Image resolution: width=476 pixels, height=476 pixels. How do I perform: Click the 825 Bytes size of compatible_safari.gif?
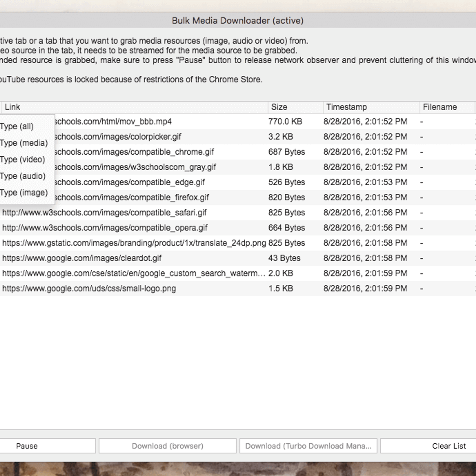(287, 213)
